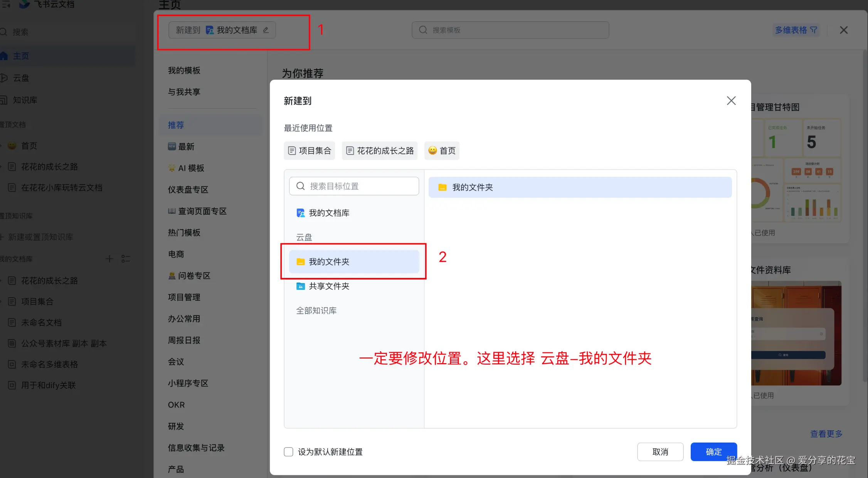Choose recent location 项目集合 chip
Screen dimensions: 868x478
pos(310,151)
